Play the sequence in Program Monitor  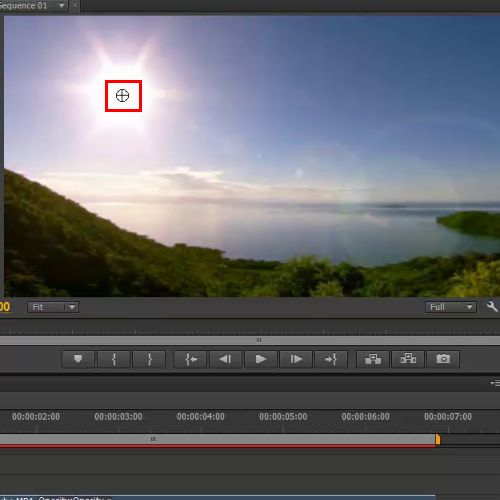click(x=261, y=359)
